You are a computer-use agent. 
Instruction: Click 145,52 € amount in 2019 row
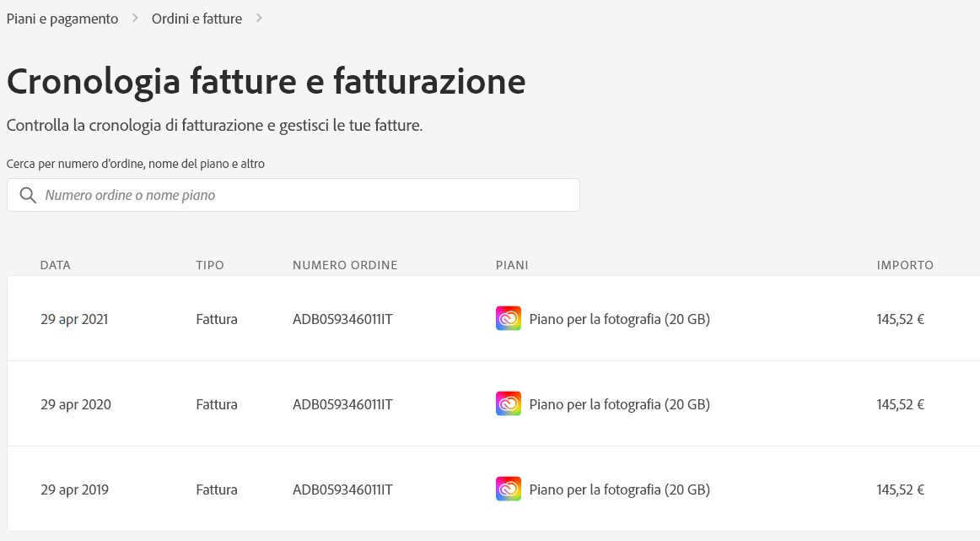(x=900, y=490)
